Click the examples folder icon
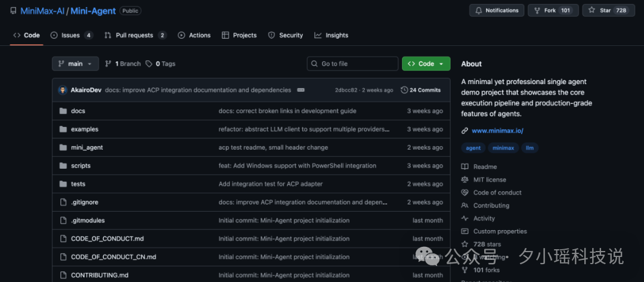644x282 pixels. tap(63, 129)
